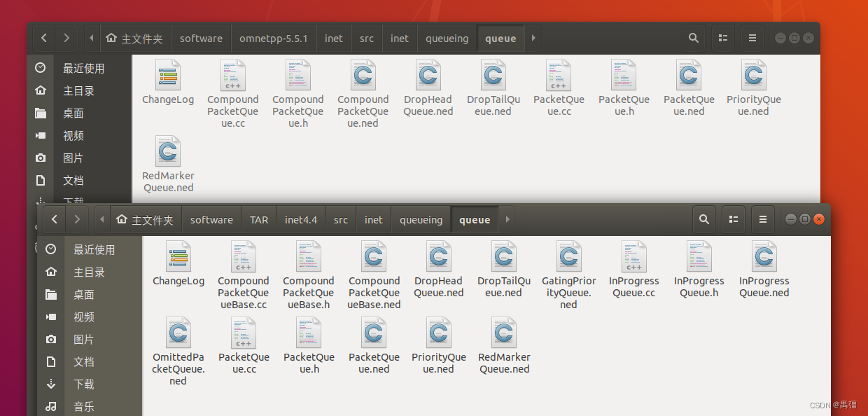The width and height of the screenshot is (868, 416).
Task: Select GatingPriorityQueue.ned in the bottom window
Action: tap(568, 263)
